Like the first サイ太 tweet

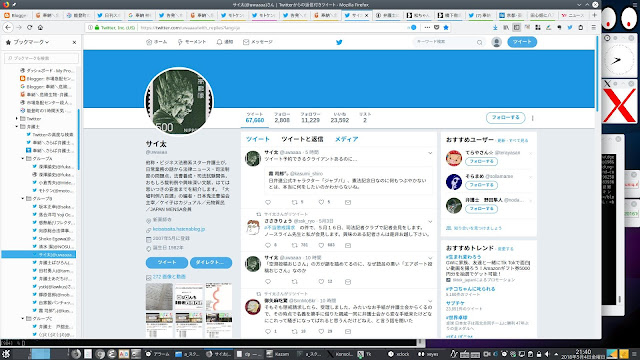tap(321, 202)
